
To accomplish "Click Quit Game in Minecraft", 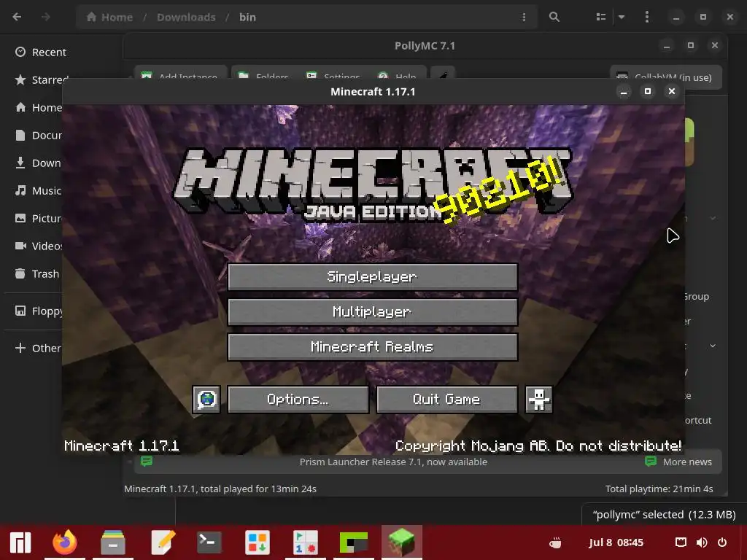I will coord(447,399).
